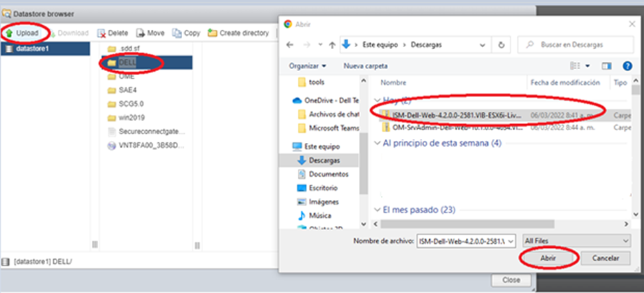The image size is (644, 293).
Task: Click Descargas in the address path
Action: pyautogui.click(x=426, y=45)
